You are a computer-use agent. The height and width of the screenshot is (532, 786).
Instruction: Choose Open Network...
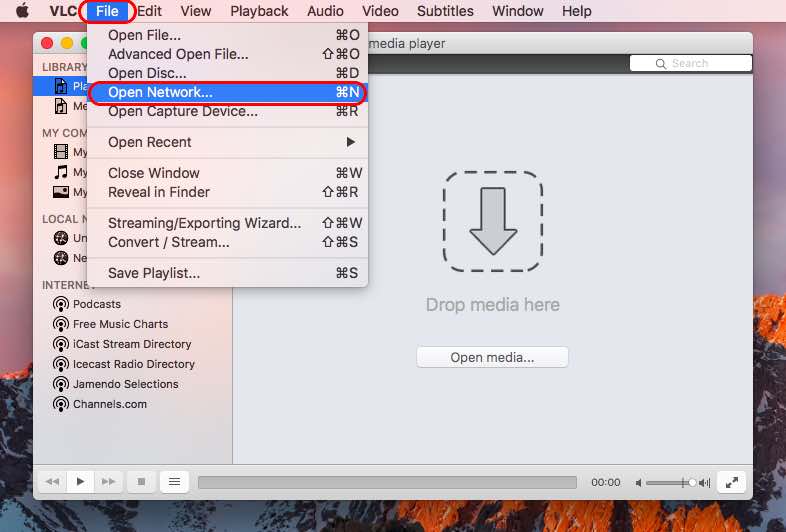(x=228, y=92)
